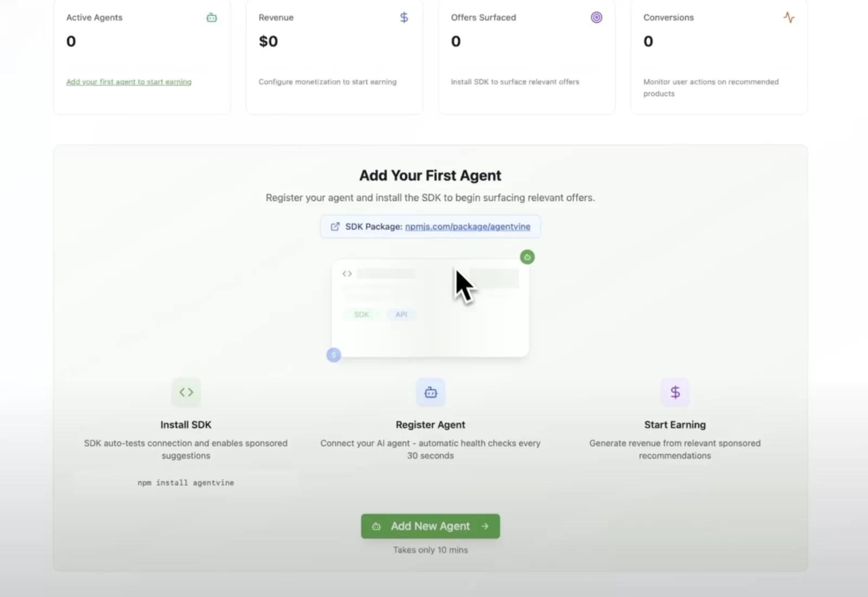The width and height of the screenshot is (868, 597).
Task: Click the external link icon beside SDK Package
Action: point(335,227)
